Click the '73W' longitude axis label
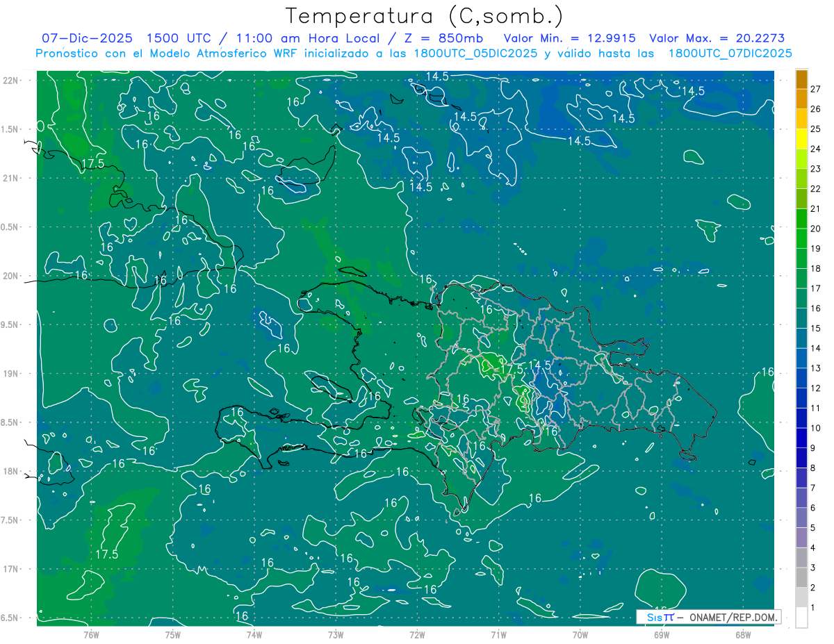The image size is (834, 644). coord(336,635)
